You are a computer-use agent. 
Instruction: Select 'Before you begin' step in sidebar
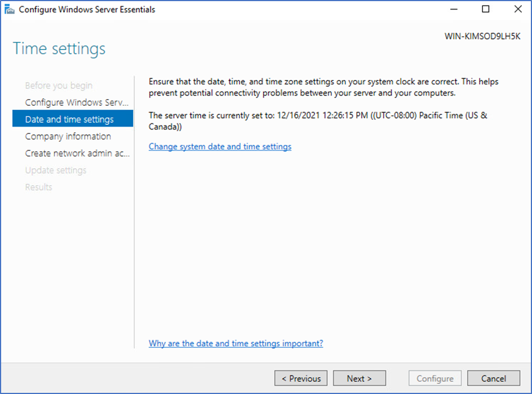point(59,86)
